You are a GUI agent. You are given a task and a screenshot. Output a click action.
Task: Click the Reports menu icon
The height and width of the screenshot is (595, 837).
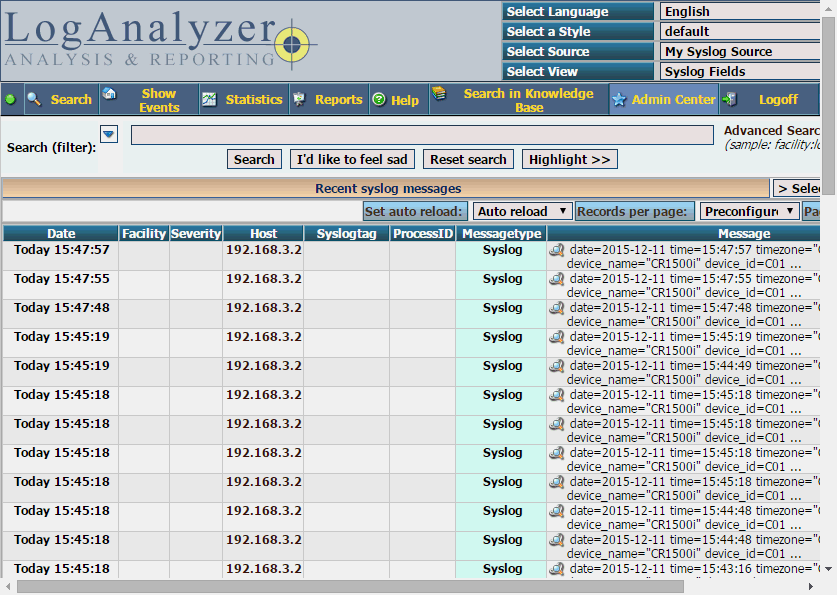click(299, 99)
